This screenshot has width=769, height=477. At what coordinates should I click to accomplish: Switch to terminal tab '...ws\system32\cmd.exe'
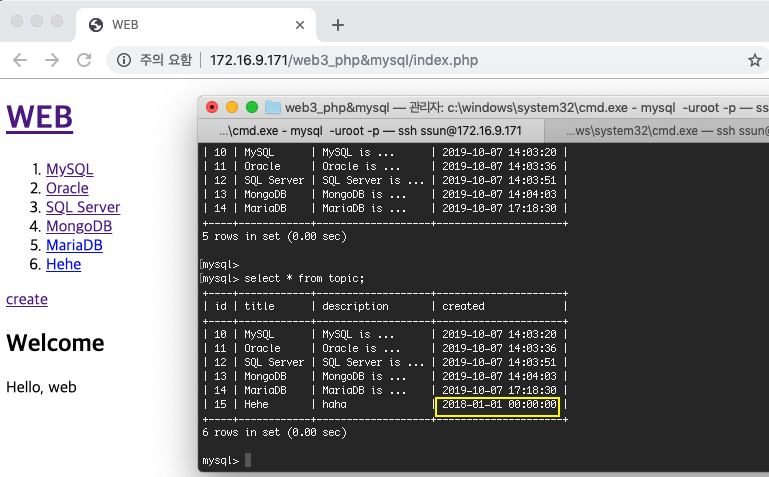point(657,131)
